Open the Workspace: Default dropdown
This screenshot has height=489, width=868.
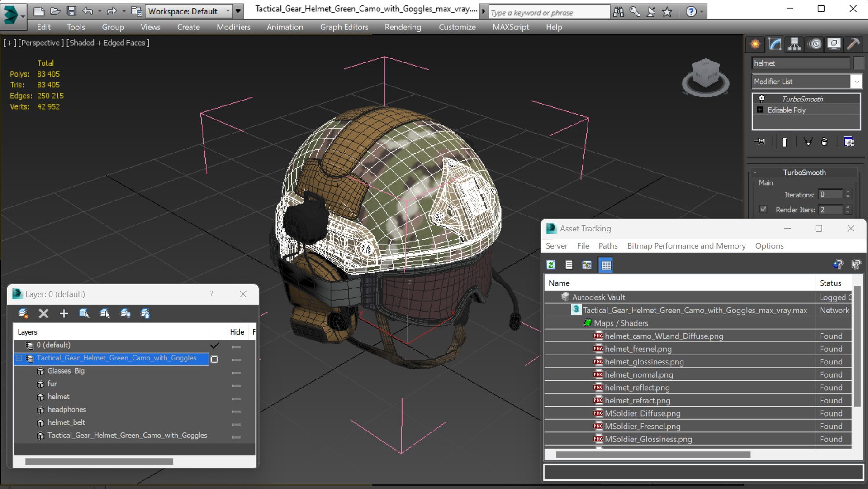(x=189, y=11)
